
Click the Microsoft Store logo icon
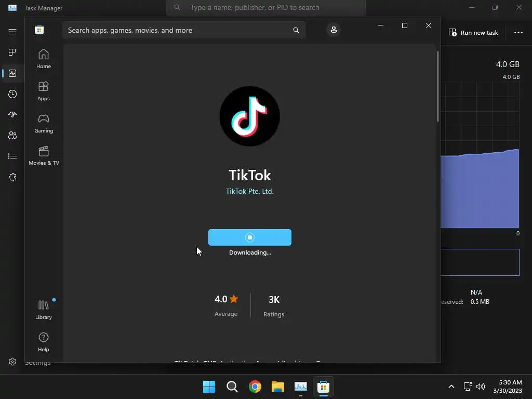[39, 30]
